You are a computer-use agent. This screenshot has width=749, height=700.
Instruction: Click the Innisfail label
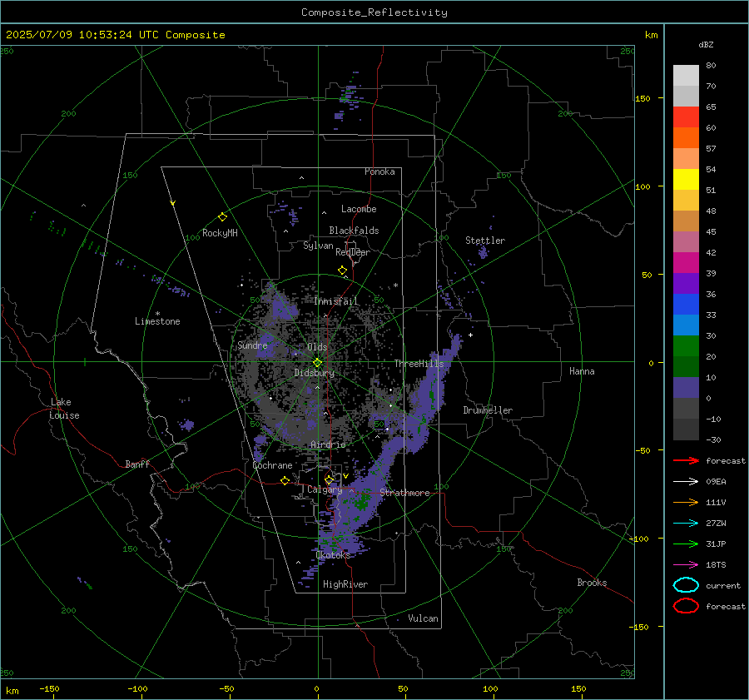pos(336,301)
